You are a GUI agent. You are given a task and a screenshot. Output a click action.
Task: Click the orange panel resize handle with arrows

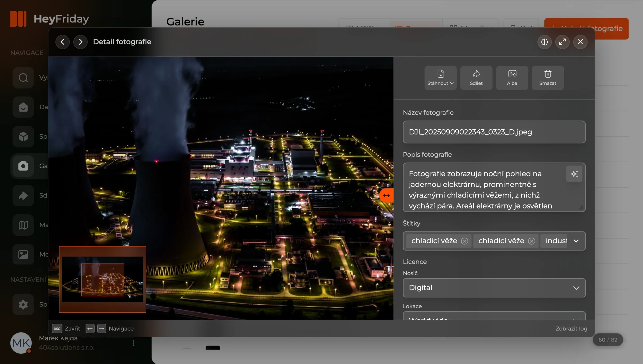(x=386, y=195)
